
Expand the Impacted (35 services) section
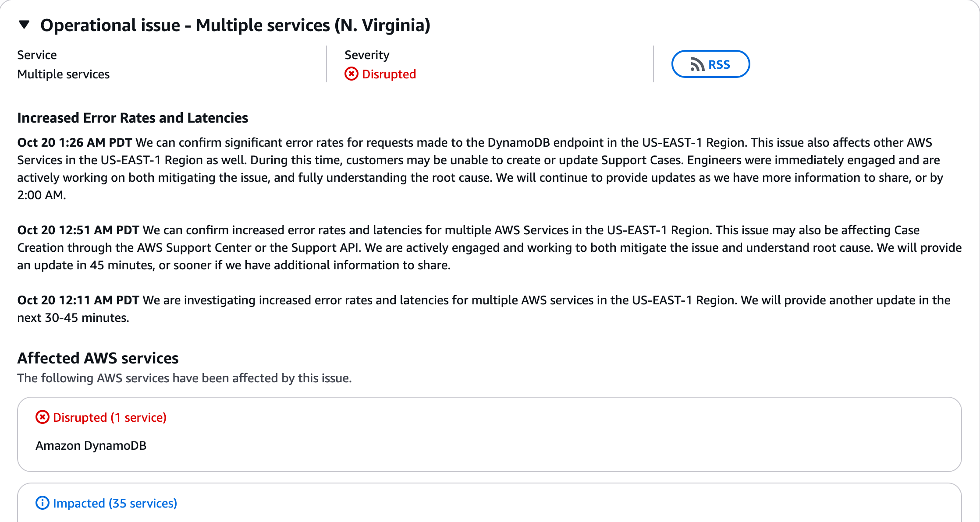[x=115, y=503]
